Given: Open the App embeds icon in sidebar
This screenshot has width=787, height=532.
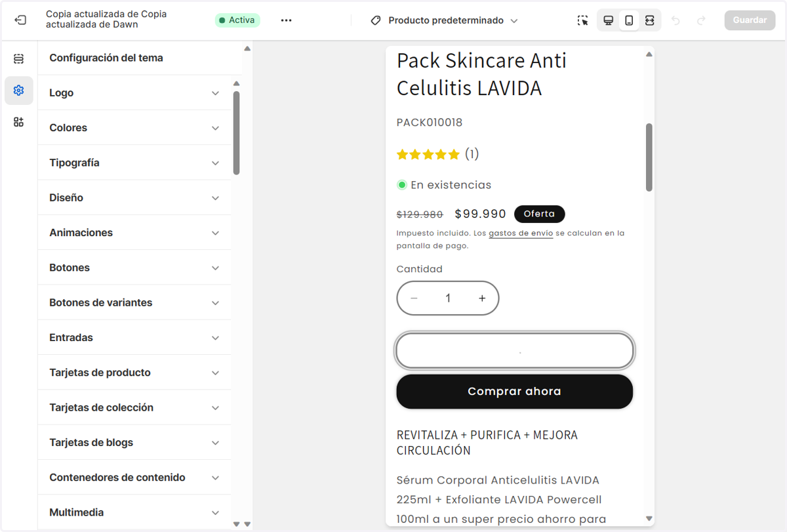Looking at the screenshot, I should pyautogui.click(x=18, y=122).
